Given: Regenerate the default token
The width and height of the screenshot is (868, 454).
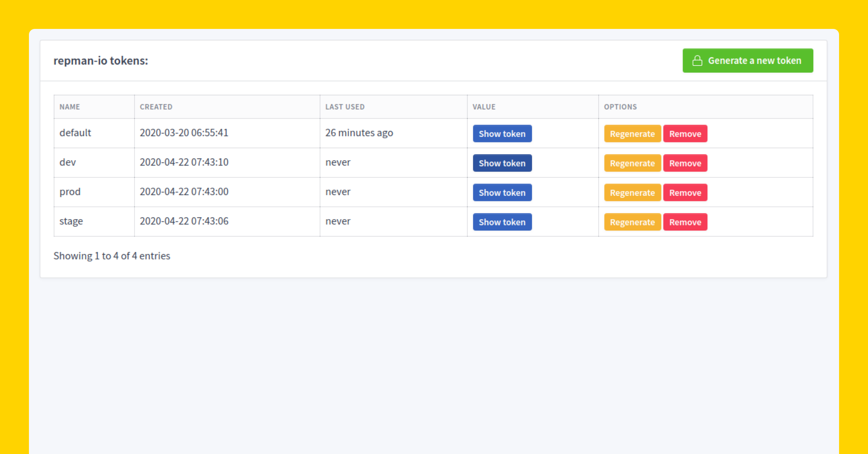Looking at the screenshot, I should 632,134.
